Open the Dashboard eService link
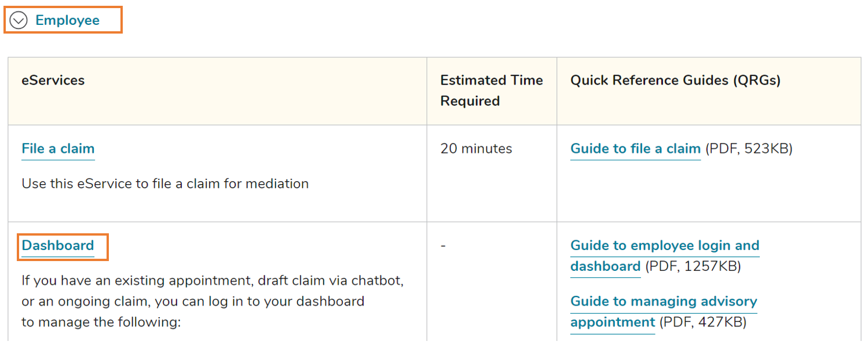The width and height of the screenshot is (868, 356). [x=58, y=245]
